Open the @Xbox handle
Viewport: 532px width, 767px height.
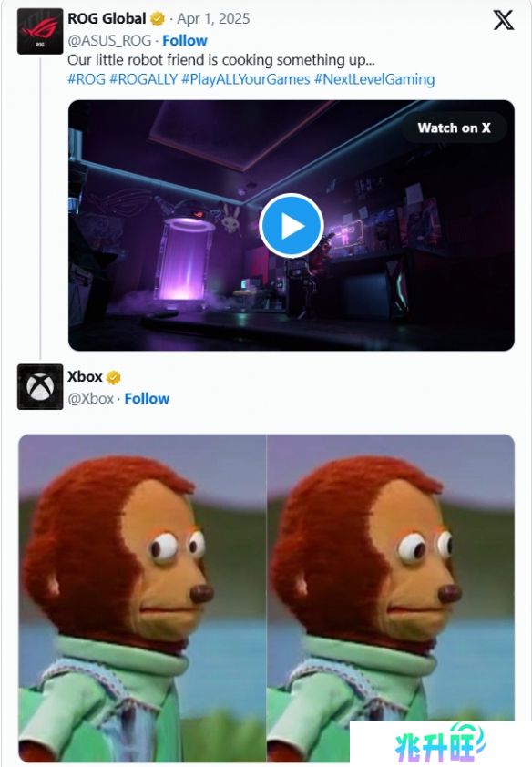pyautogui.click(x=91, y=399)
